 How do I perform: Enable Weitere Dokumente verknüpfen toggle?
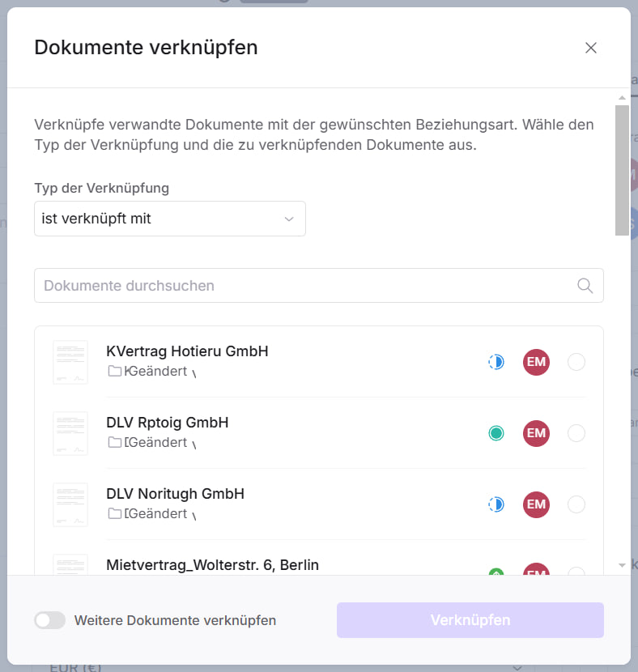click(x=50, y=620)
